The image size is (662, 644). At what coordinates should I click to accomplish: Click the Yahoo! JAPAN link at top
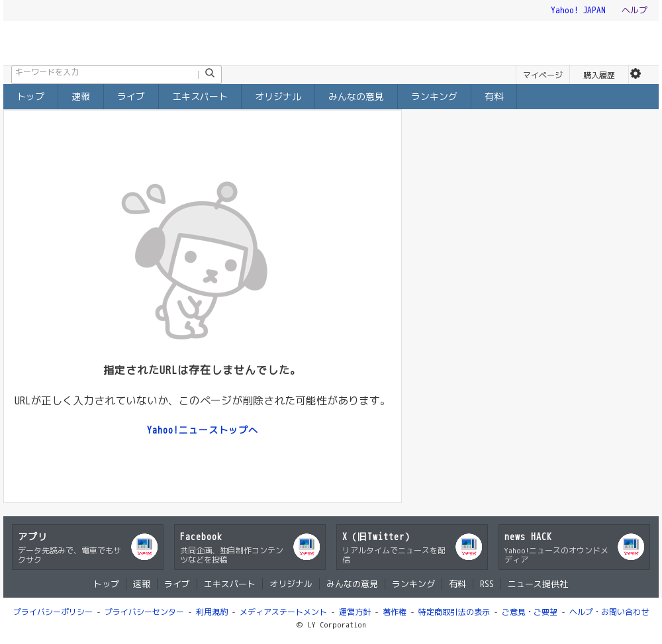point(578,10)
